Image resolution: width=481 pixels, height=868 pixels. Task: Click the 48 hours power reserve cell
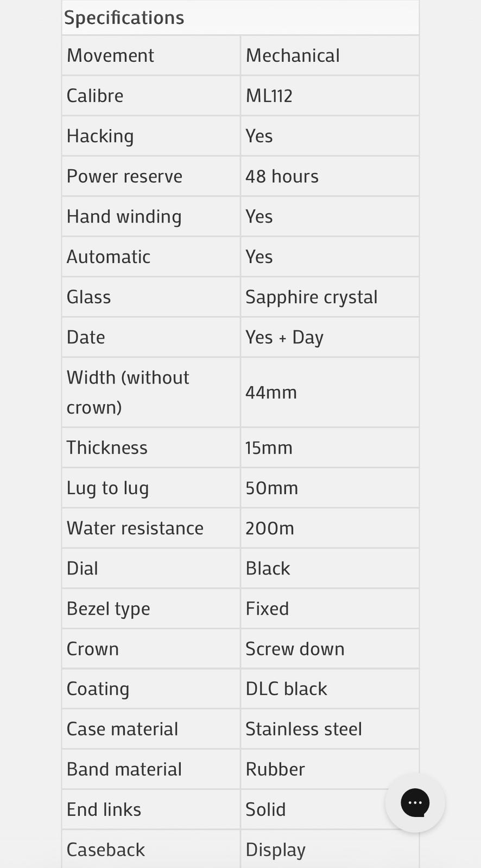[330, 176]
